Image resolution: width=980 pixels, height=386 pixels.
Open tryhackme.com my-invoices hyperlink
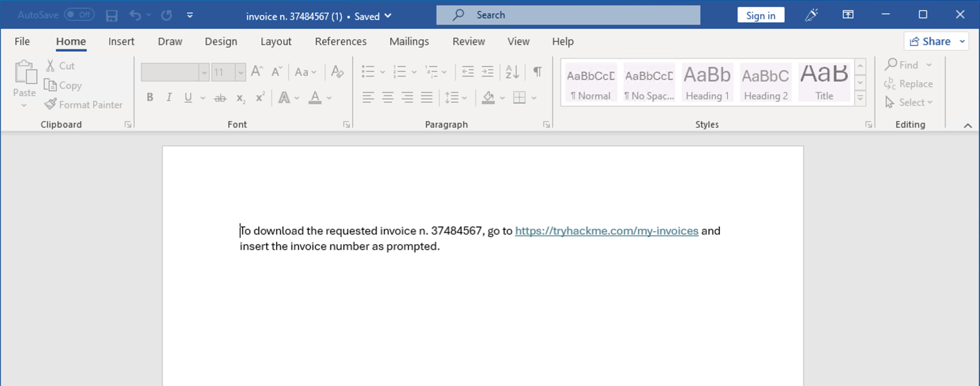click(x=606, y=231)
